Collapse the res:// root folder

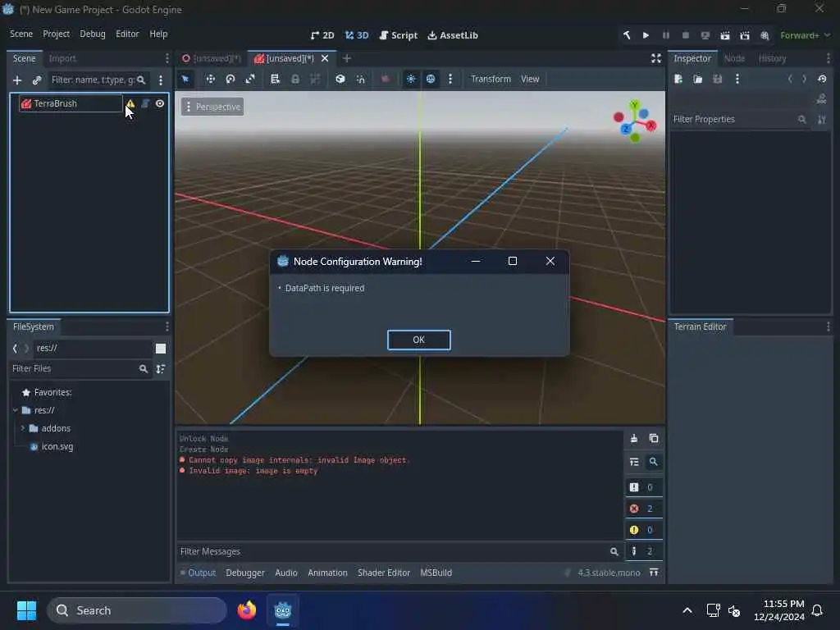(16, 410)
